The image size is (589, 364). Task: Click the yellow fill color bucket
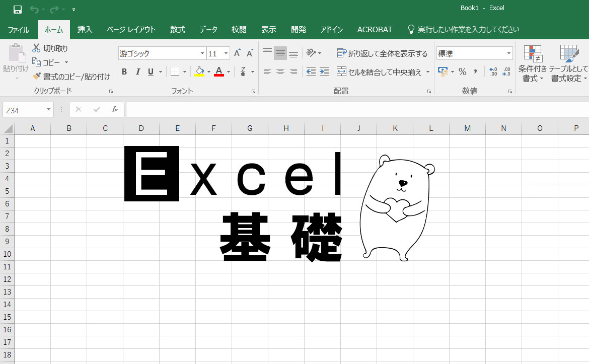coord(199,71)
